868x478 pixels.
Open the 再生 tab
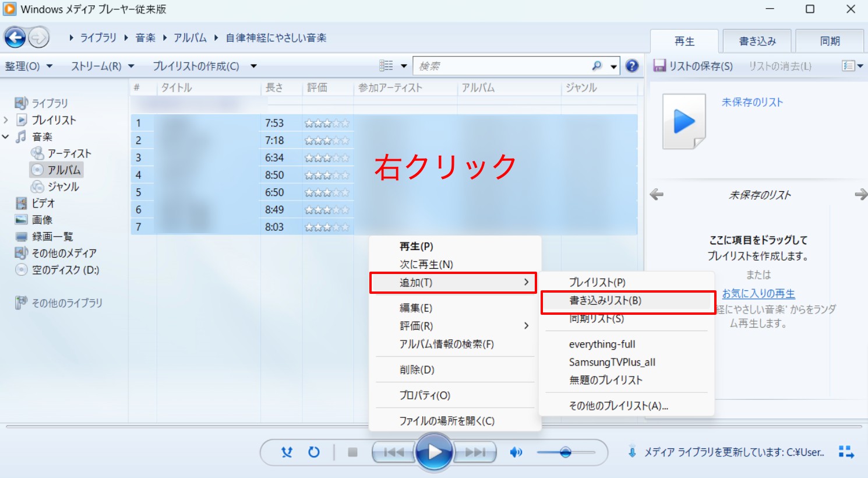click(684, 41)
